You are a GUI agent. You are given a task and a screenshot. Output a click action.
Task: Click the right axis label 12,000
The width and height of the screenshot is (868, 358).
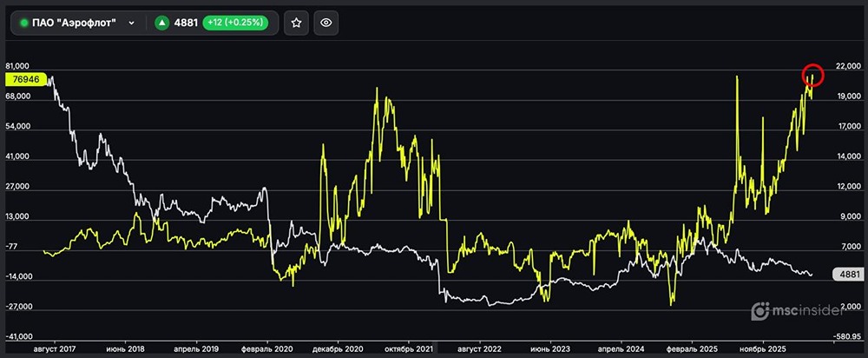click(x=849, y=187)
